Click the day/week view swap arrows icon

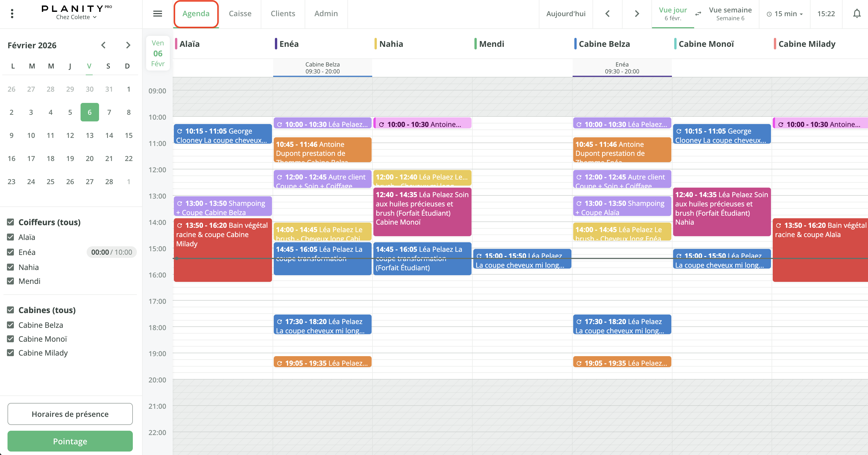point(698,14)
